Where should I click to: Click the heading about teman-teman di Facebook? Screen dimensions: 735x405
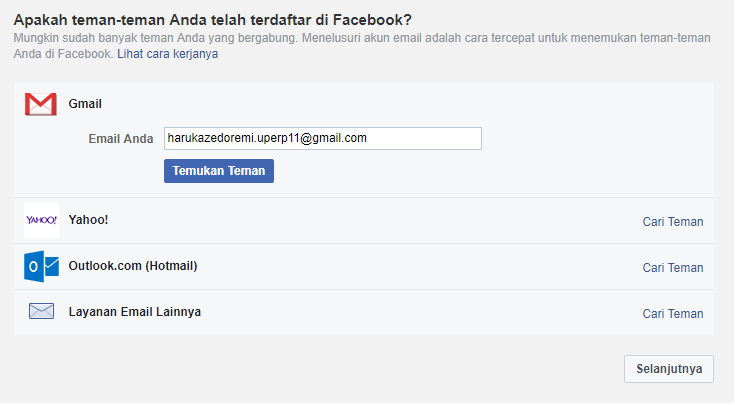(213, 19)
